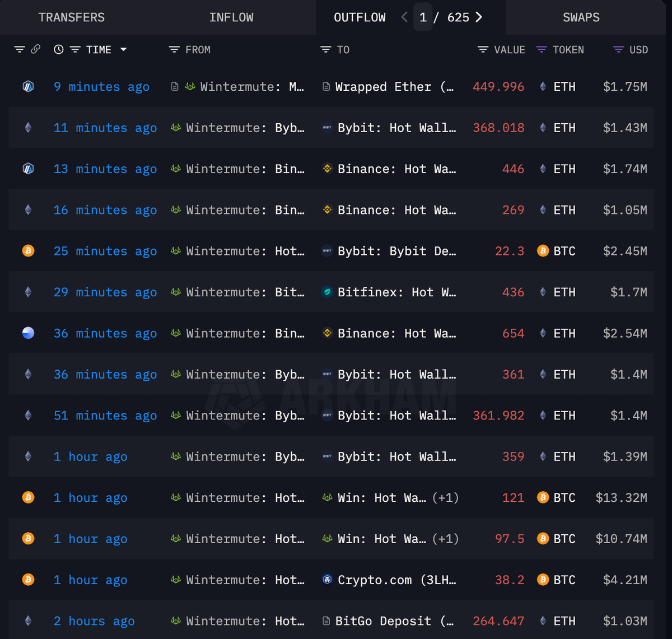Viewport: 672px width, 639px height.
Task: Click Wintermute logo in 9 minutes row
Action: point(190,87)
